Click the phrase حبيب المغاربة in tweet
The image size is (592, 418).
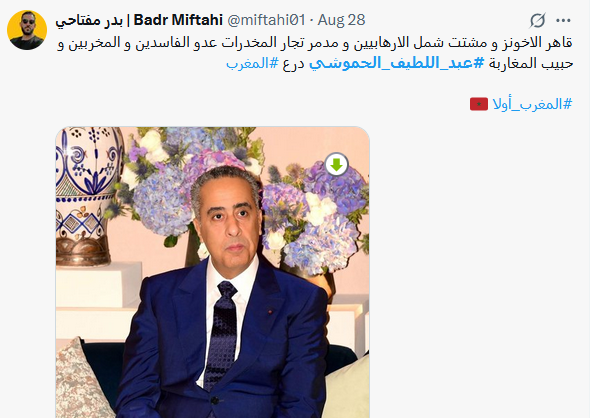(x=531, y=63)
